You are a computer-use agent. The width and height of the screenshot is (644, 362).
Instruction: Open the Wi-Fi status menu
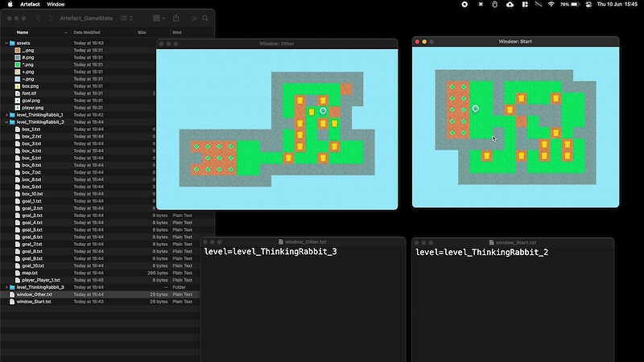551,4
